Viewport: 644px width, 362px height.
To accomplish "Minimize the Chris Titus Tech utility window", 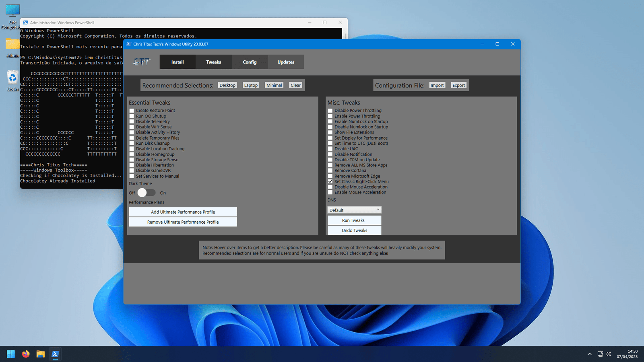I will point(482,44).
